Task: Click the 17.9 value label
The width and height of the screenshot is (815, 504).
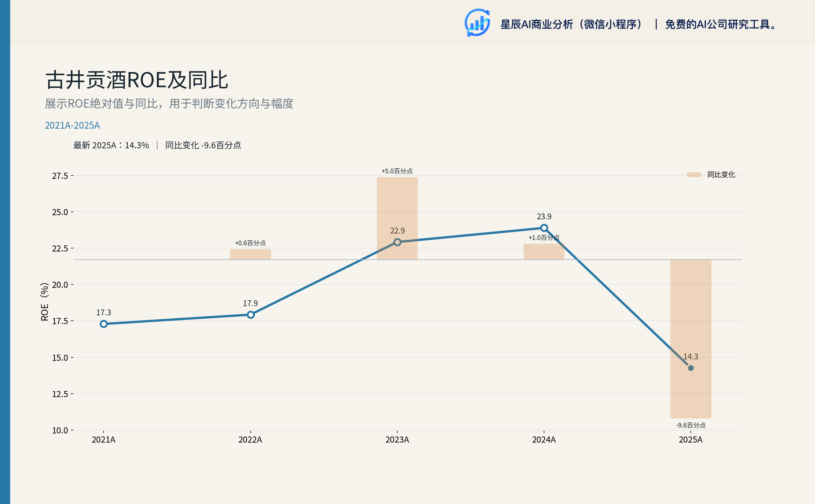Action: tap(250, 303)
